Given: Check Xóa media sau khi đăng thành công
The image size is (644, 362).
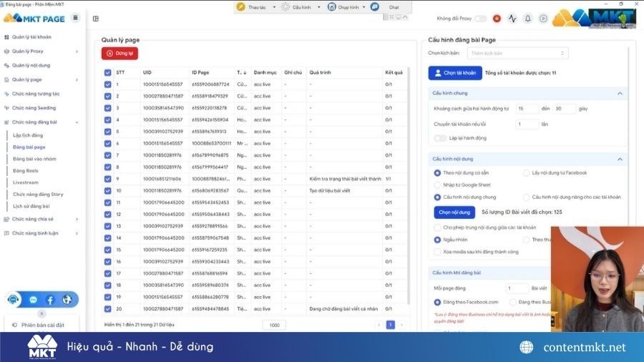Looking at the screenshot, I should (x=437, y=252).
